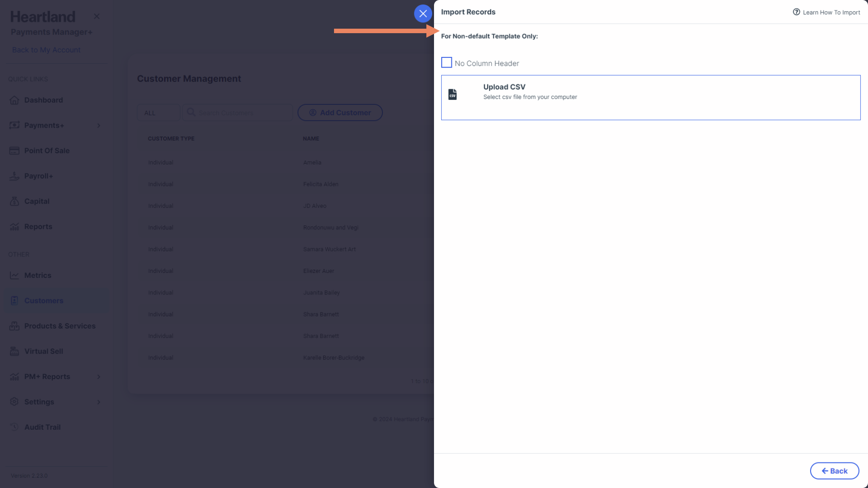Click the Virtual Sell icon

coord(14,351)
